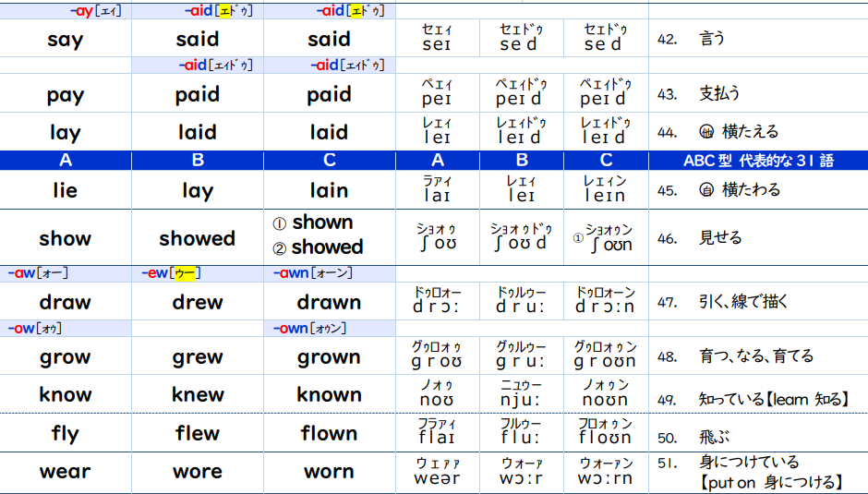Click the 'njuː' pronunciation cell for knew
The height and width of the screenshot is (494, 868).
521,394
